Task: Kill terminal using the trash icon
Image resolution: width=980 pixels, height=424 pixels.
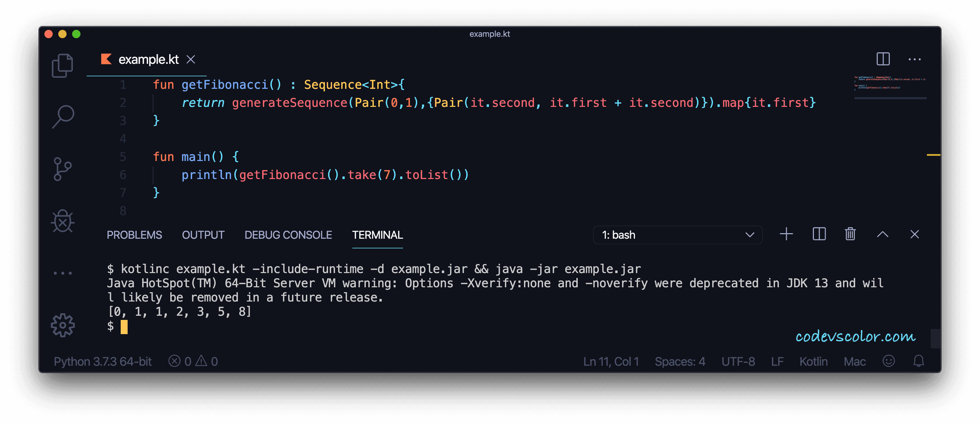Action: point(850,234)
